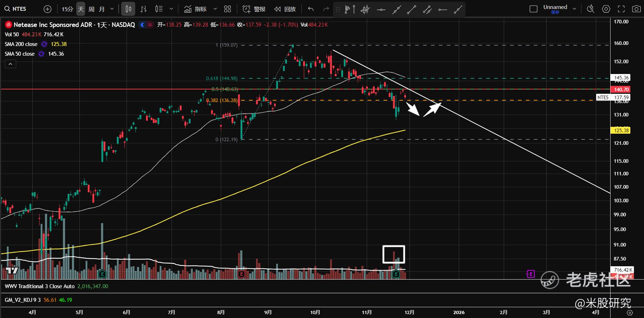Select the extended line drawing tool
This screenshot has height=318, width=644.
(397, 10)
